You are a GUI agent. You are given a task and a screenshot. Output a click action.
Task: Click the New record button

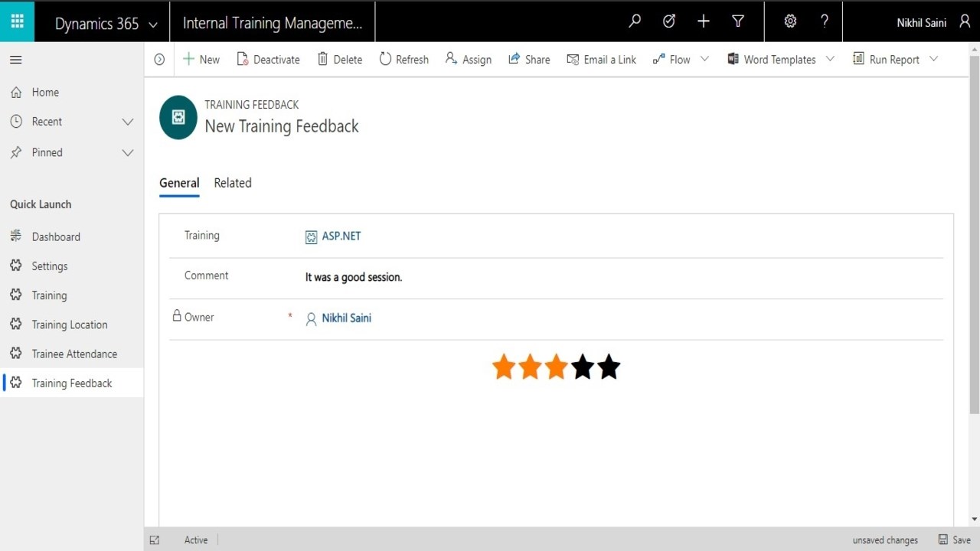[201, 59]
